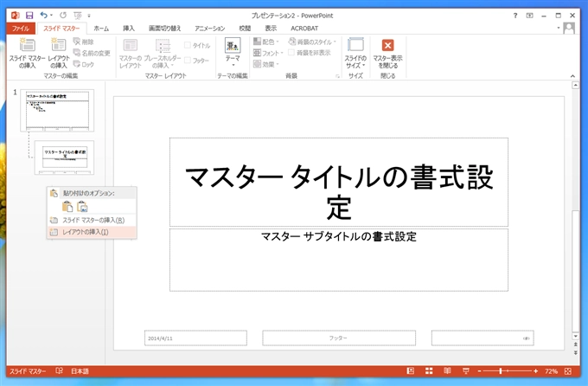Click the Undo arrow icon
Viewport: 588px width, 386px height.
[44, 15]
